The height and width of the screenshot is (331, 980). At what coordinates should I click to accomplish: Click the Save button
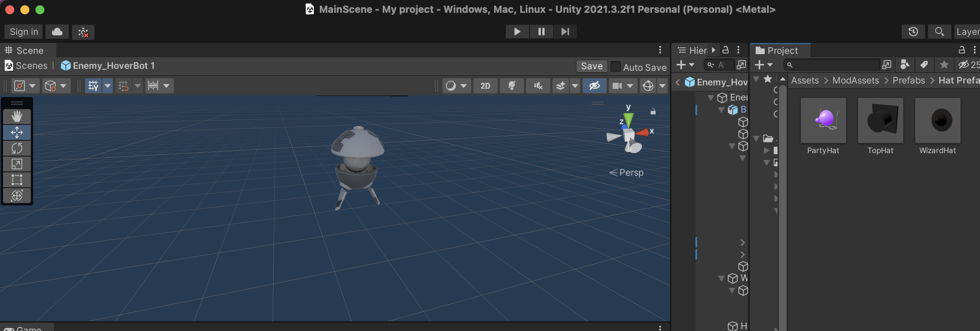tap(592, 67)
